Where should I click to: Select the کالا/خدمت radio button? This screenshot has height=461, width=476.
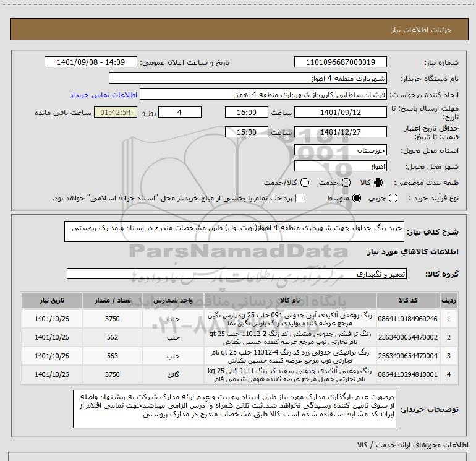(x=305, y=183)
